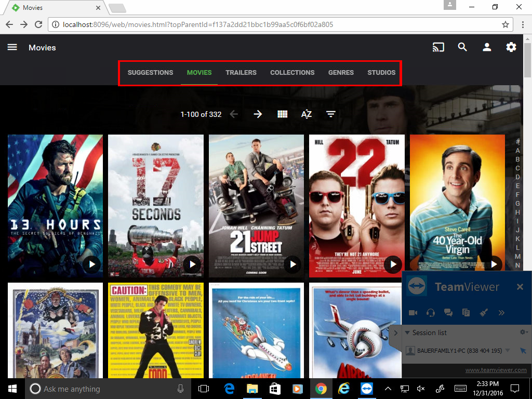The width and height of the screenshot is (532, 399).
Task: Open the Santa sleigh airplane poster
Action: (256, 330)
